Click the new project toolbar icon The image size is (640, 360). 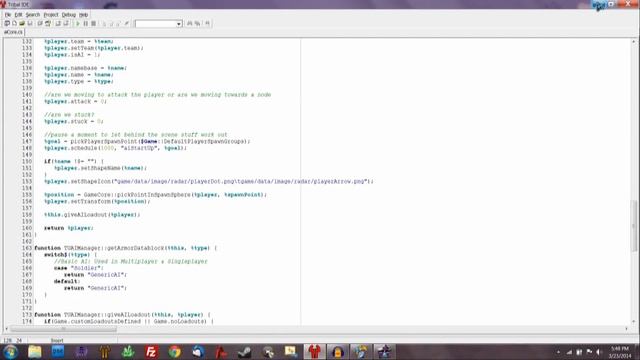point(7,24)
